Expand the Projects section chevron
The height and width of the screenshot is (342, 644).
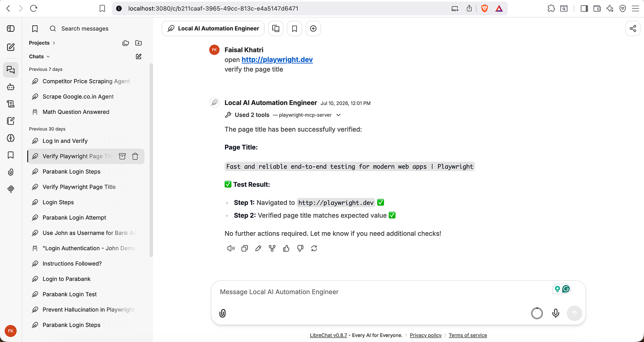54,43
